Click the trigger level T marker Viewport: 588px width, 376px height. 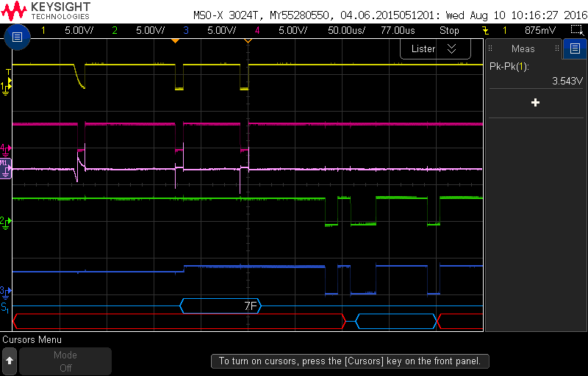tap(9, 72)
